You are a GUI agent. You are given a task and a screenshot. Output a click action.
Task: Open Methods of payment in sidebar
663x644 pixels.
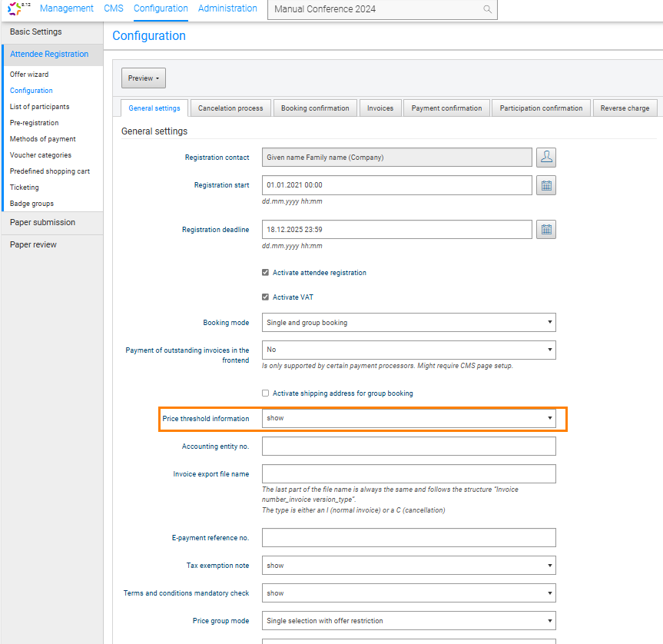[43, 139]
